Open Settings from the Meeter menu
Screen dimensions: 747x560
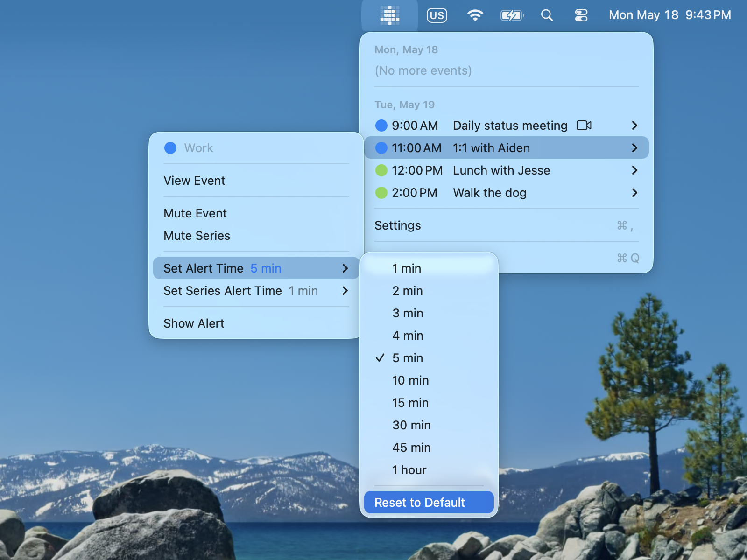pyautogui.click(x=507, y=225)
